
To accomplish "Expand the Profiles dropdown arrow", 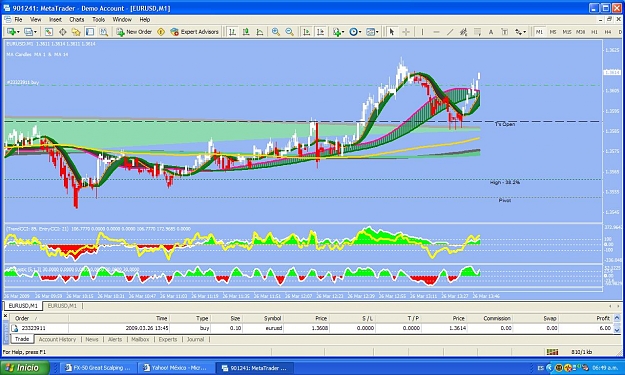I will pyautogui.click(x=35, y=32).
